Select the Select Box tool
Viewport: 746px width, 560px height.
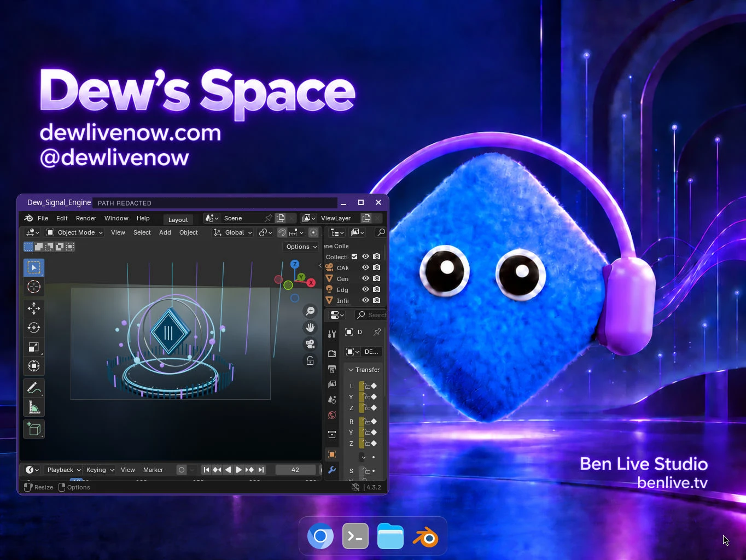(34, 267)
